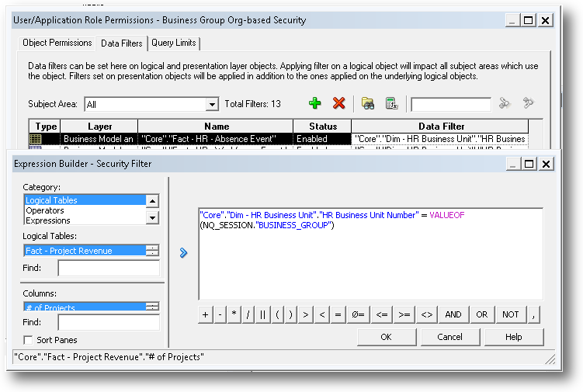Click the table type icon in Absence Event row
The width and height of the screenshot is (583, 392).
(x=36, y=139)
